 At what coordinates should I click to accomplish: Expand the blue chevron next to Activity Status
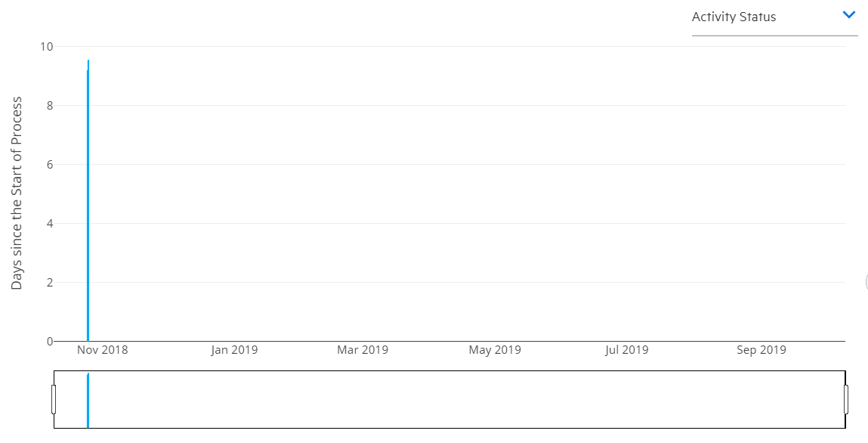(x=848, y=14)
